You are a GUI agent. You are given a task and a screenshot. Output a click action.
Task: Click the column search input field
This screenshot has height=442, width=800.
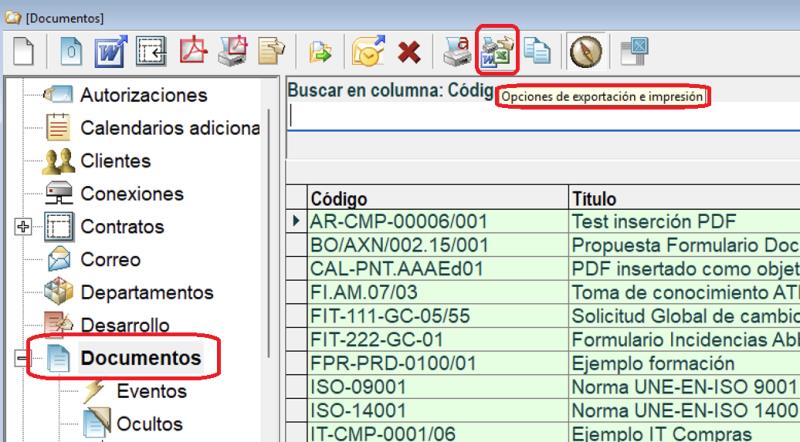(540, 116)
